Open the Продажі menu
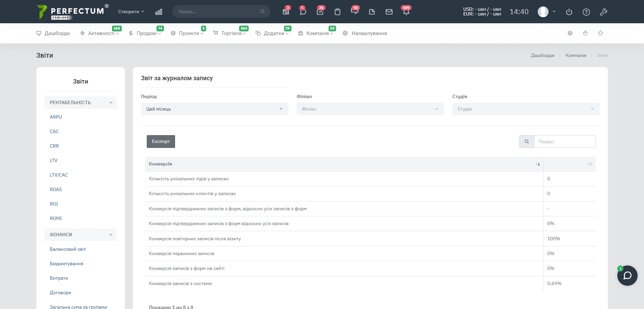The image size is (644, 309). (x=146, y=33)
